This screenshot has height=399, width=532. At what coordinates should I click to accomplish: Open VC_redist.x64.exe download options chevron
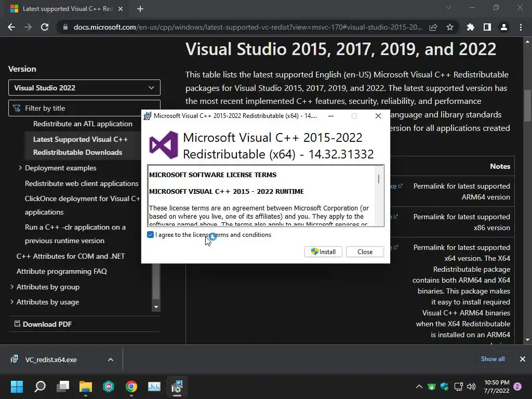[111, 360]
